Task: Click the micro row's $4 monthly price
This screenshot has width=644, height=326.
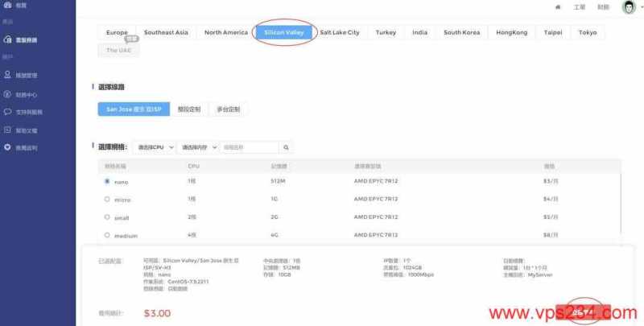Action: point(551,199)
